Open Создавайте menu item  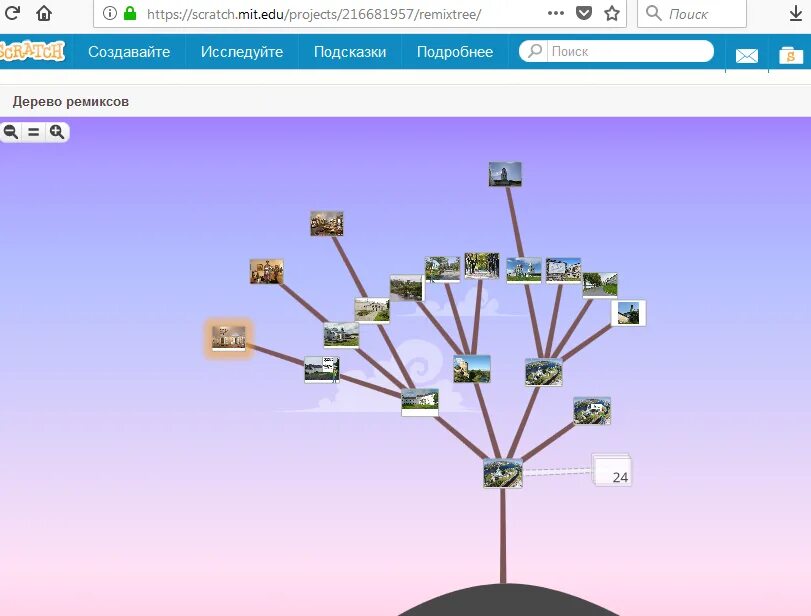coord(129,52)
